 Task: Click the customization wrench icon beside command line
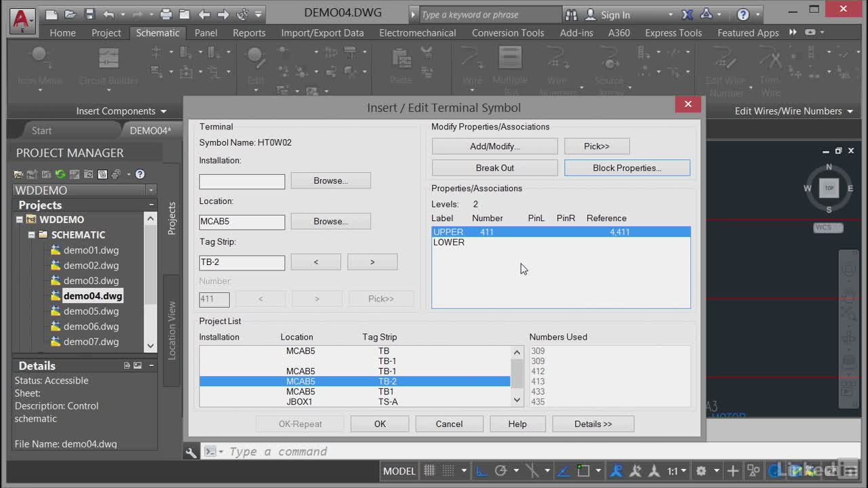click(x=191, y=452)
